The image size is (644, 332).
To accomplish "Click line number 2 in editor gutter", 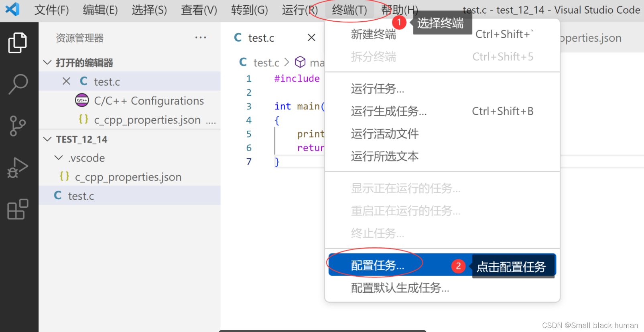I will click(249, 93).
